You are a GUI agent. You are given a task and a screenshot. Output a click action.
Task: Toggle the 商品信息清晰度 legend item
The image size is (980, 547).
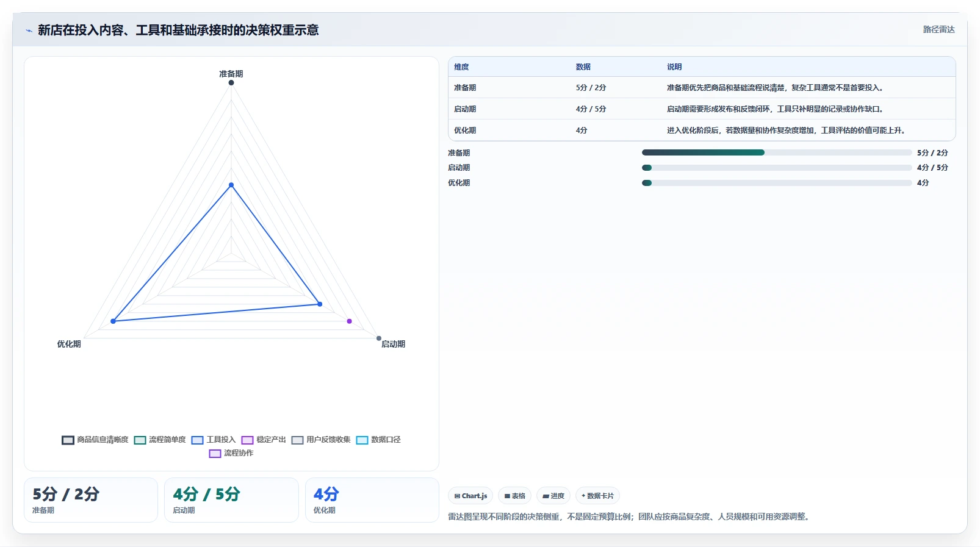[x=95, y=440]
